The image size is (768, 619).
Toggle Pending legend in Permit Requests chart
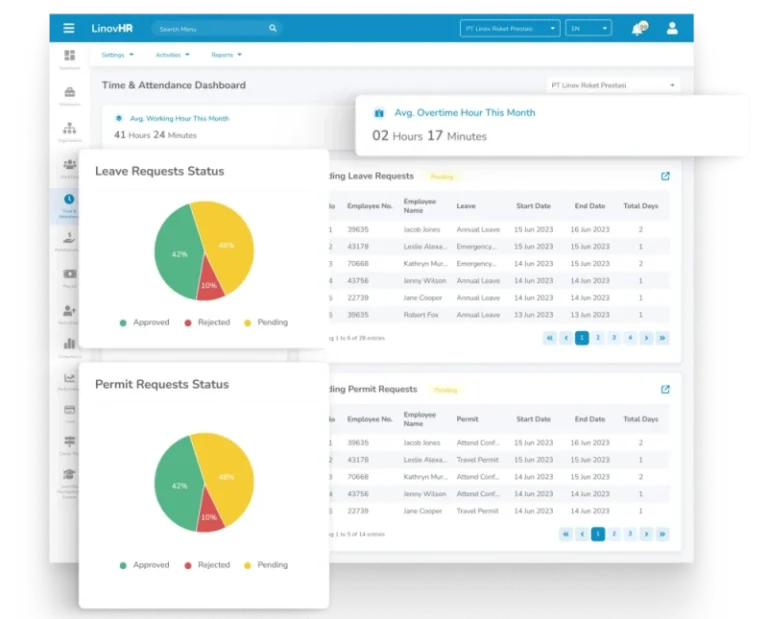tap(265, 565)
